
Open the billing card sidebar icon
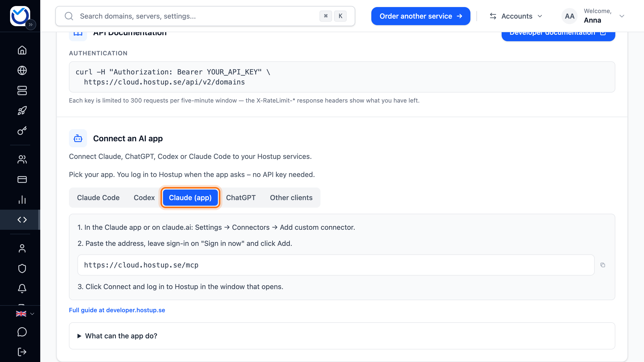click(22, 179)
